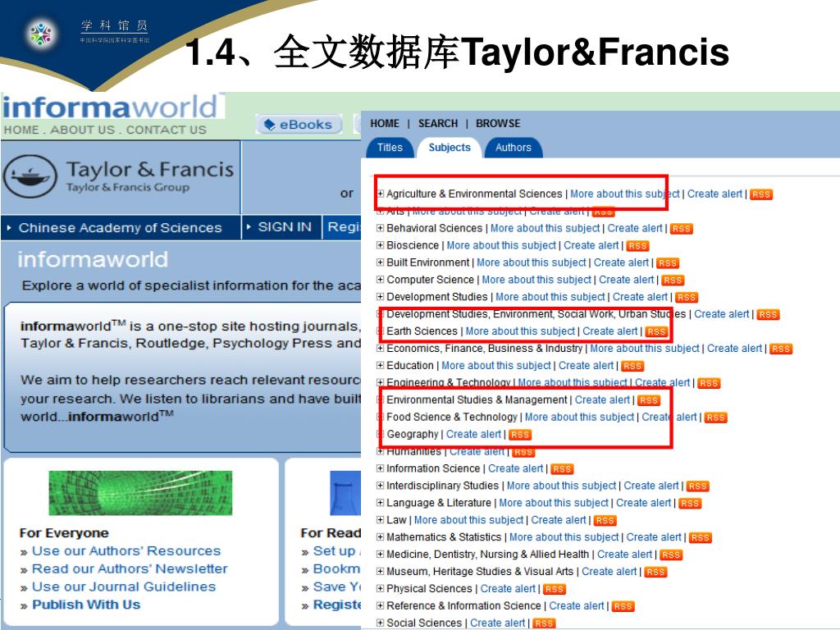
Task: Click ABOUT US in the informaworld header
Action: tap(83, 130)
